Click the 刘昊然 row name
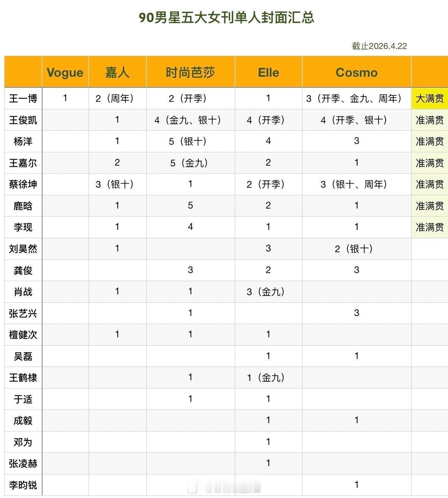448x498 pixels. pyautogui.click(x=23, y=249)
